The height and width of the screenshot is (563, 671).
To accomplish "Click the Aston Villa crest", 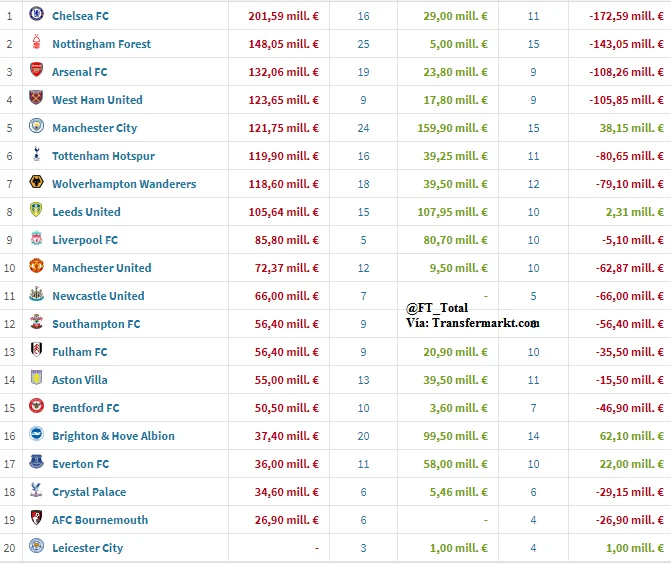I will (36, 378).
